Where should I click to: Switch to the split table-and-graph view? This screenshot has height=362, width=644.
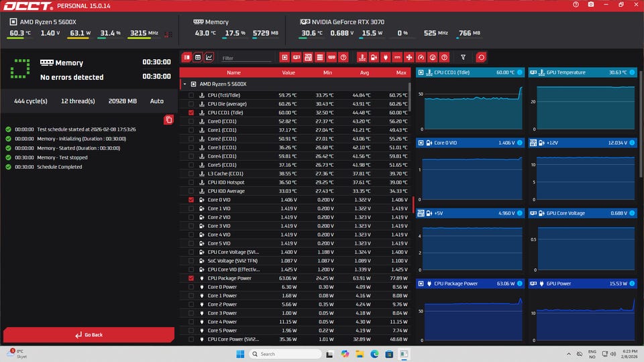click(187, 58)
